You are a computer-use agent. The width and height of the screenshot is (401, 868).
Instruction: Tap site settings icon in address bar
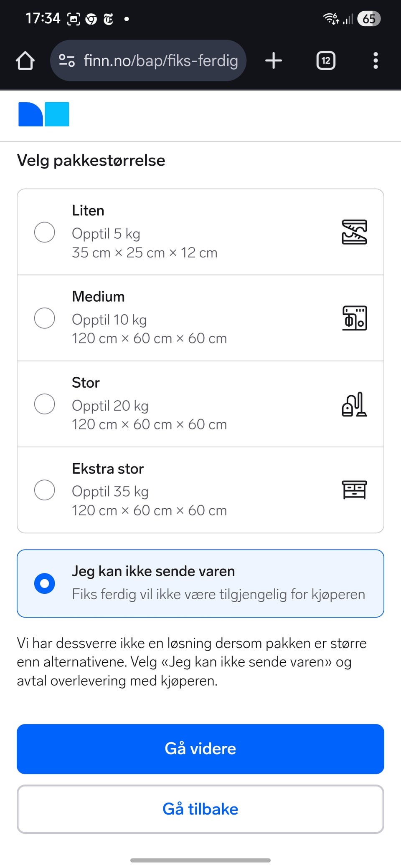click(x=67, y=61)
